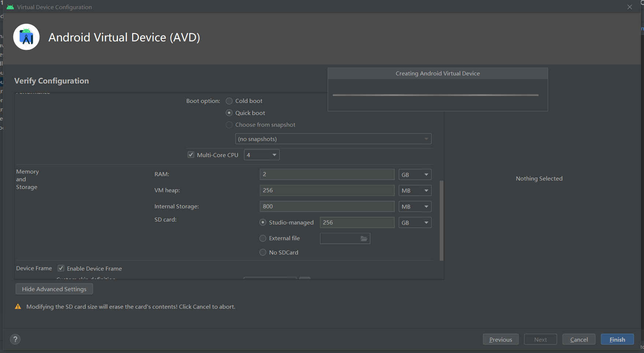Image resolution: width=644 pixels, height=353 pixels.
Task: Click the Finish button
Action: tap(617, 339)
